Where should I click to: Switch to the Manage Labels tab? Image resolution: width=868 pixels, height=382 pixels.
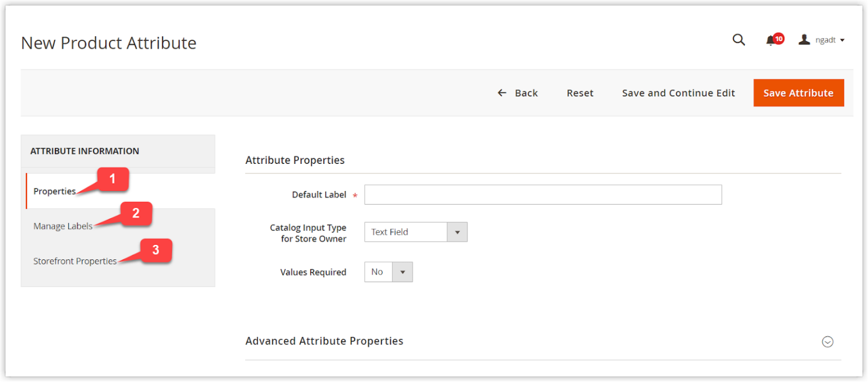pyautogui.click(x=62, y=225)
